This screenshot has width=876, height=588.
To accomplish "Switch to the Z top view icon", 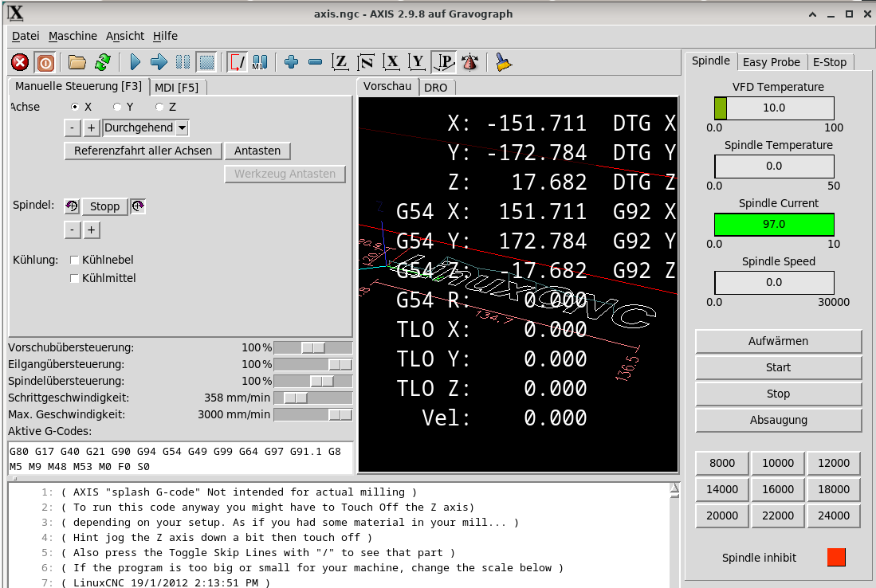I will [x=340, y=62].
